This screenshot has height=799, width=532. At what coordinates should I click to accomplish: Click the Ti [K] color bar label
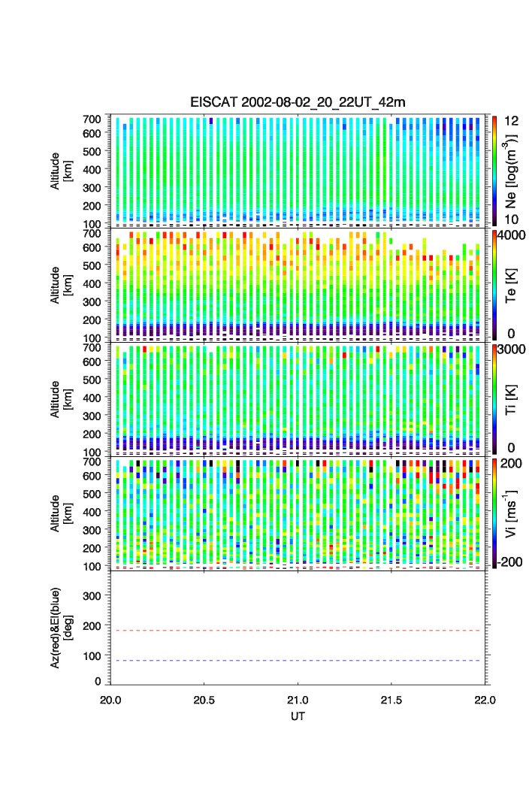tap(511, 398)
